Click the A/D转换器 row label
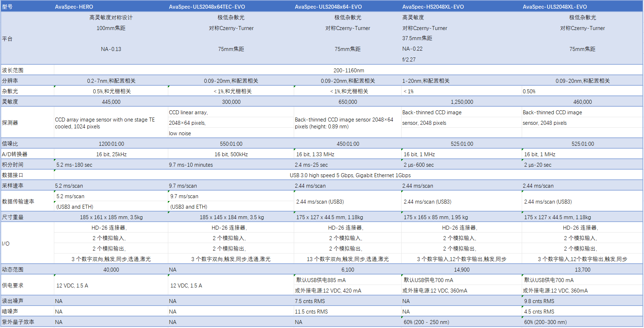 coord(27,154)
